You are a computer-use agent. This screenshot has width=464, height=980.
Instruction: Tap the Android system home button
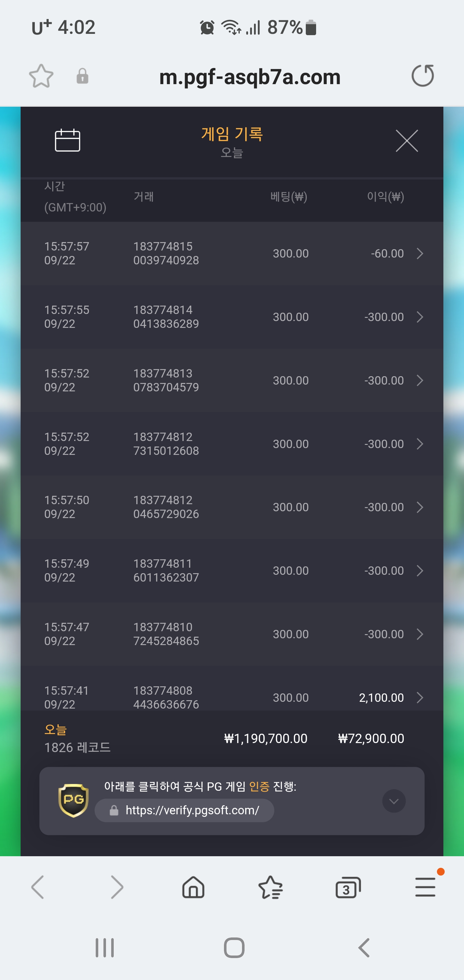click(x=234, y=947)
